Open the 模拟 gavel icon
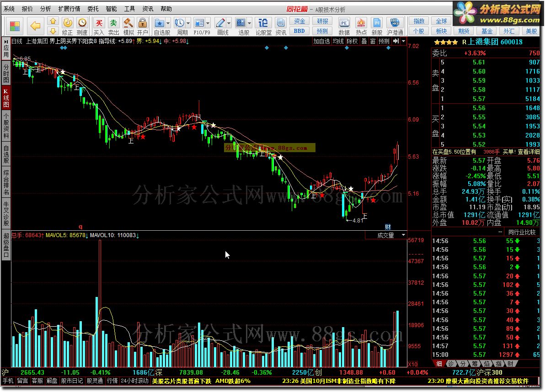The width and height of the screenshot is (545, 392). 128,26
